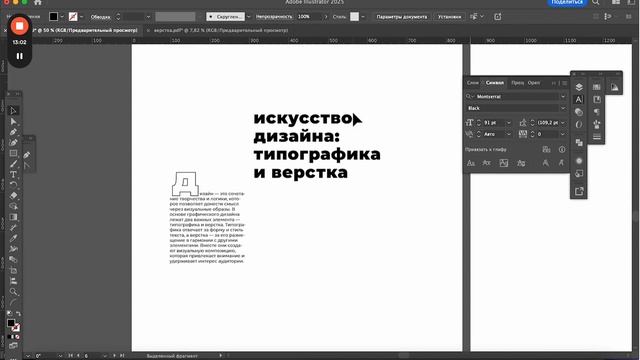Toggle snap to glyph option icon
Screen dimensions: 640x360
[x=546, y=149]
